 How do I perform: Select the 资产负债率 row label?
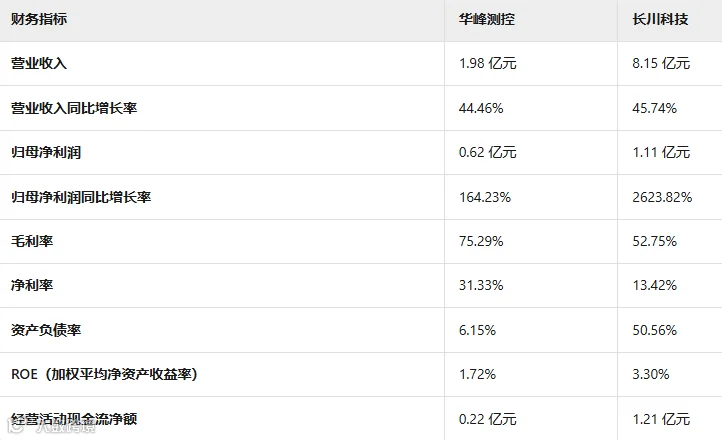coord(46,330)
